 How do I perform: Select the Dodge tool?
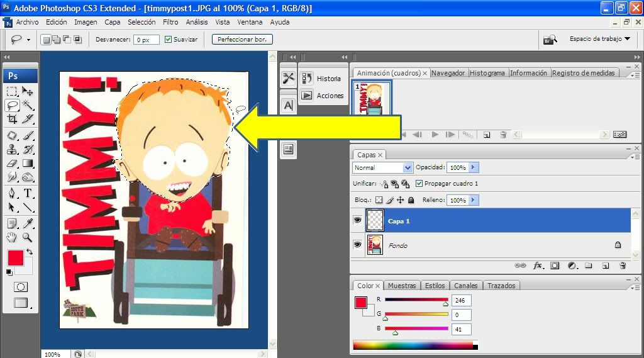click(28, 177)
